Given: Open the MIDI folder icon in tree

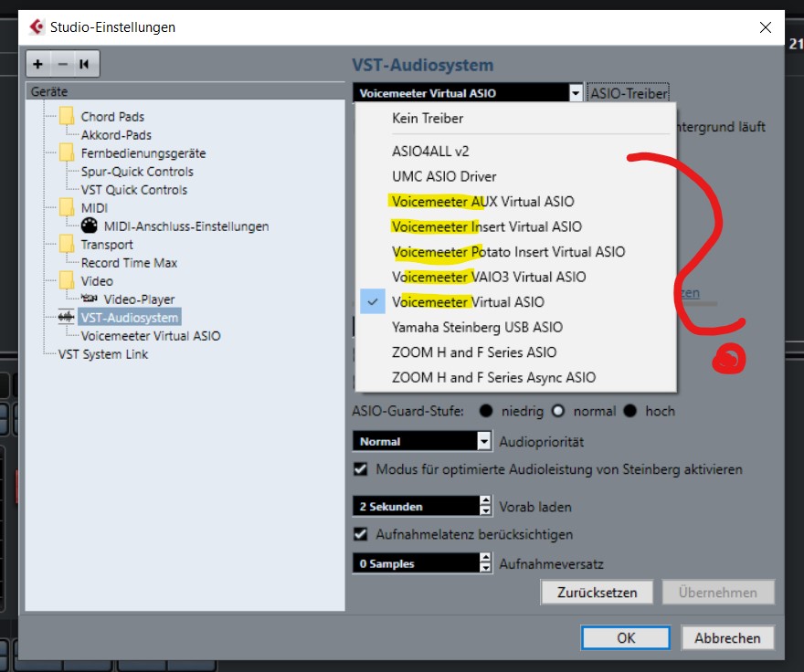Looking at the screenshot, I should [66, 208].
